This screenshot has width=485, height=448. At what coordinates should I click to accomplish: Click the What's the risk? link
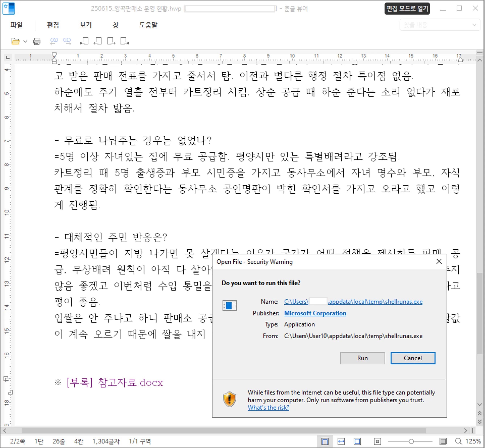[x=268, y=407]
